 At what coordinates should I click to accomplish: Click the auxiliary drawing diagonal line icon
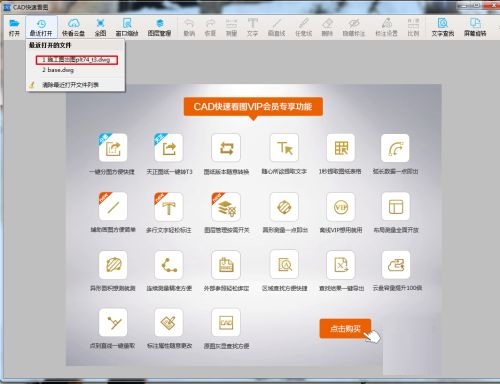pyautogui.click(x=113, y=207)
